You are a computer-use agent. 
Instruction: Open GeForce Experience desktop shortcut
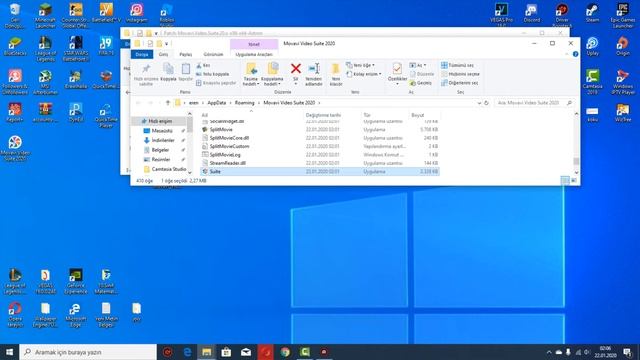click(76, 281)
